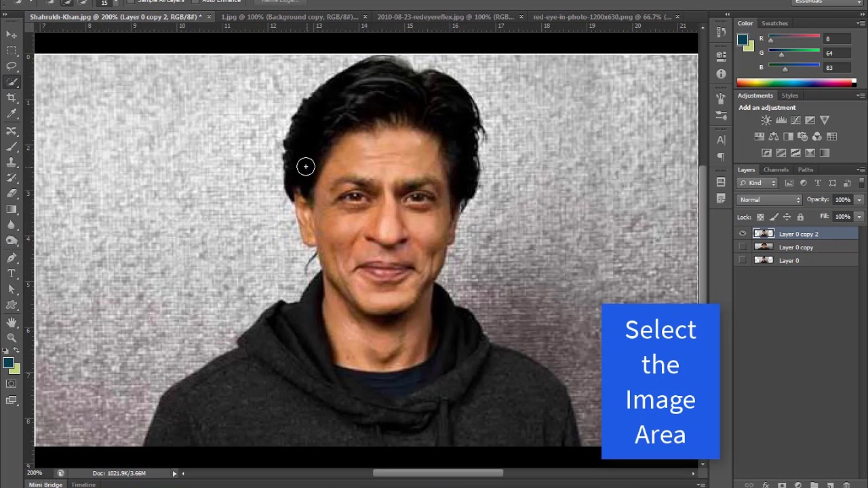Select the Gradient tool
The image size is (868, 488).
[12, 209]
